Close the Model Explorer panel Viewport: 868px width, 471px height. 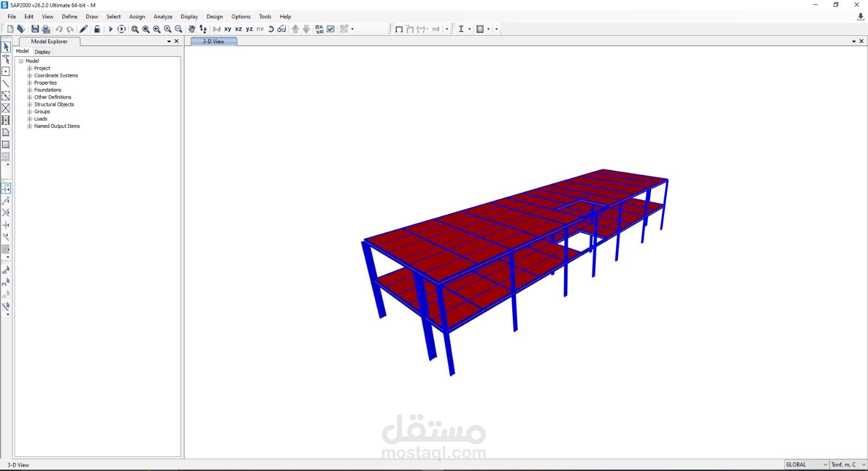[177, 41]
